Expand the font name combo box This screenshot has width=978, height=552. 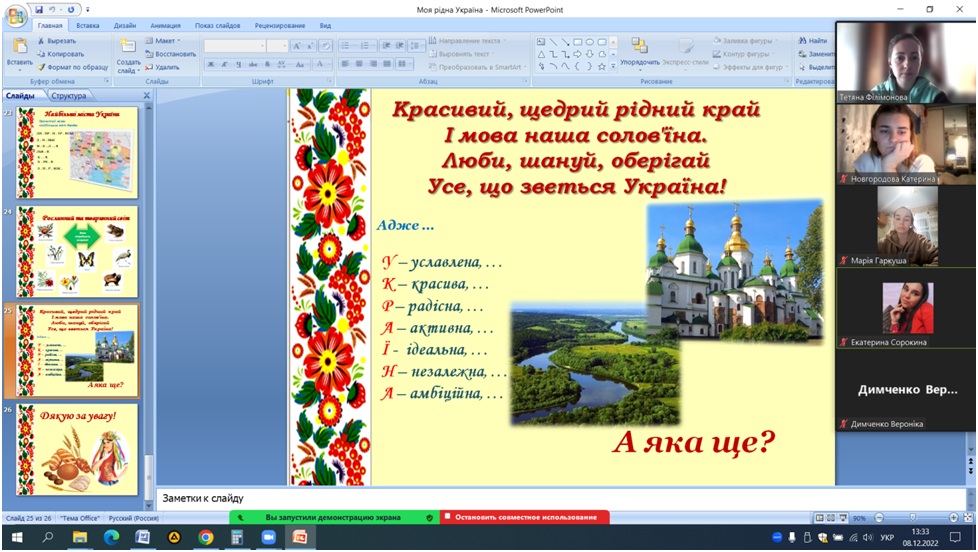(261, 45)
